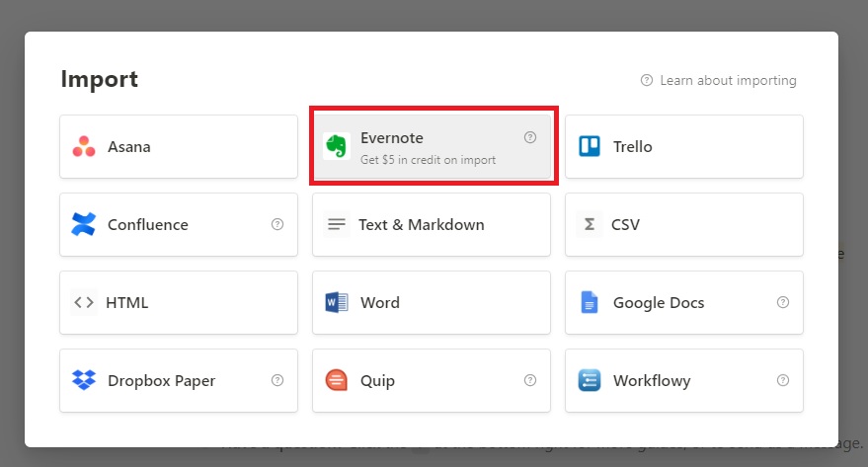Click the orange Quip icon
868x467 pixels.
point(336,380)
